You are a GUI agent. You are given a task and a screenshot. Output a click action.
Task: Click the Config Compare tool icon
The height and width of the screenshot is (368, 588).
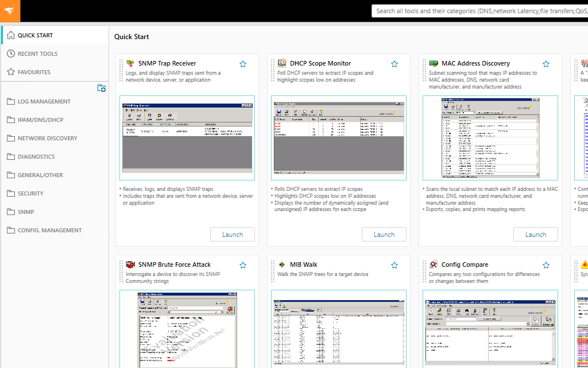pos(432,264)
